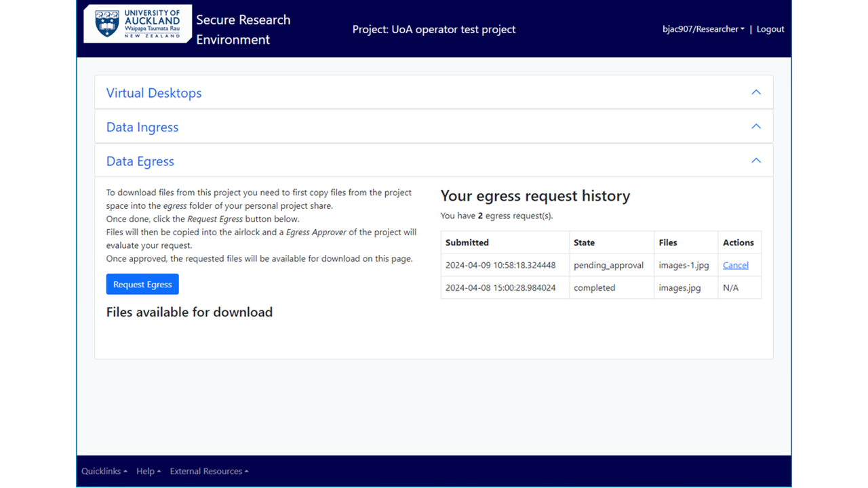Select the Actions column header

tap(738, 242)
